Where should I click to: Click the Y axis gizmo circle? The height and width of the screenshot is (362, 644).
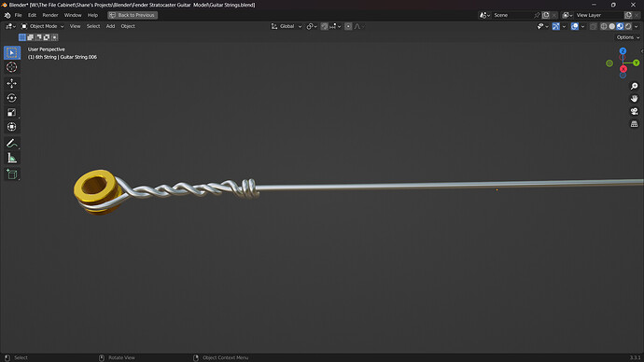637,63
